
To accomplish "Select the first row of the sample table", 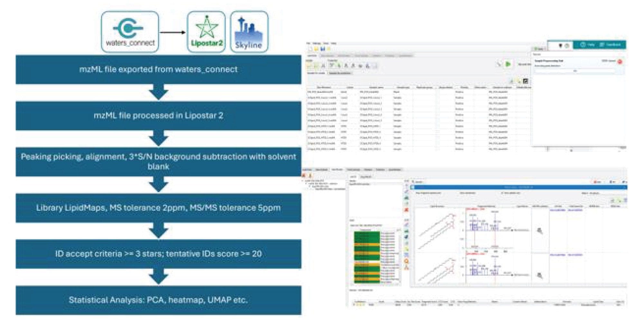I will click(419, 92).
